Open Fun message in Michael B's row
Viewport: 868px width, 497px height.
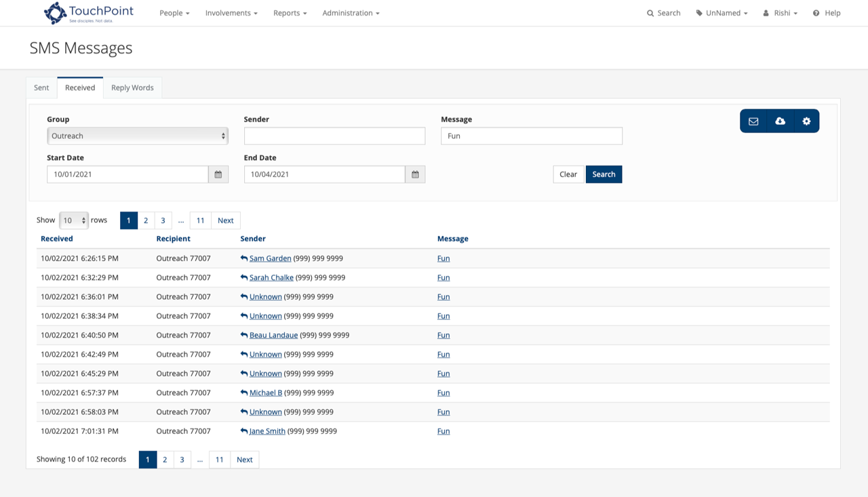tap(443, 393)
